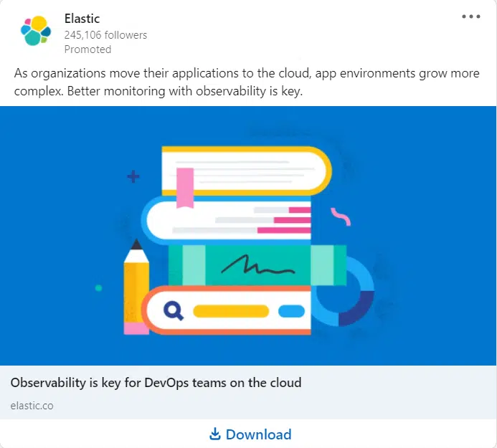Open the Observability is key for DevOps headline
Viewport: 497px width, 448px height.
[156, 383]
